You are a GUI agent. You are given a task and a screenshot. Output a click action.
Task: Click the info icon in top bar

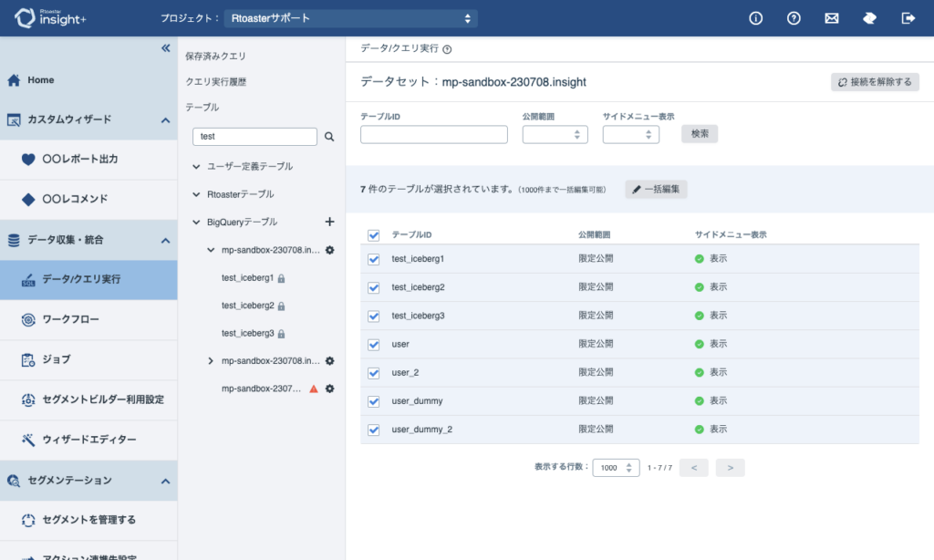pyautogui.click(x=755, y=18)
